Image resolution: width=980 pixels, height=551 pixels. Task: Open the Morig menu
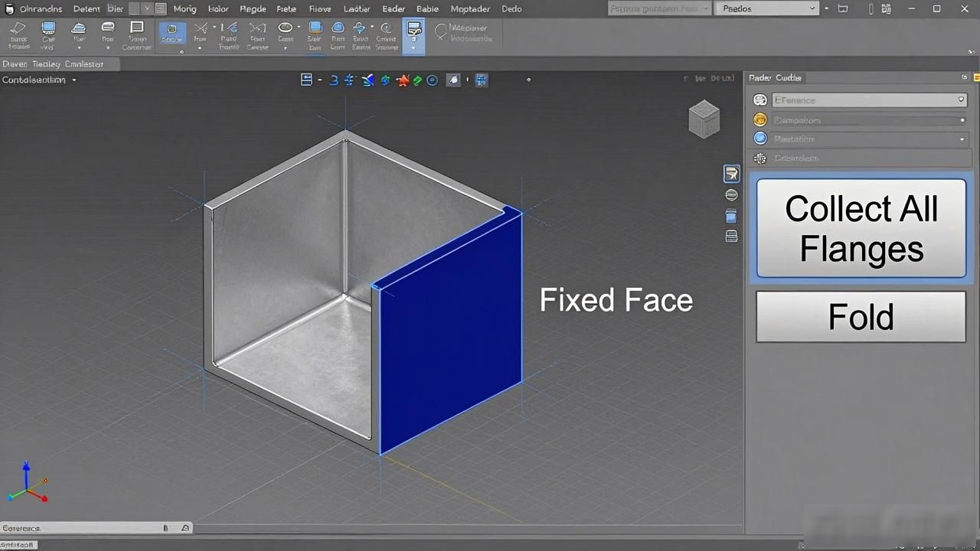pos(185,9)
